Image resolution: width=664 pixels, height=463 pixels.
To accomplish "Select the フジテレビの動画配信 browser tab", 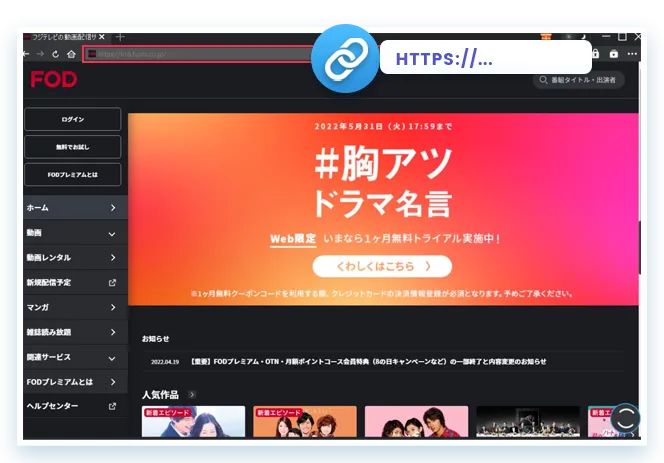I will click(64, 37).
